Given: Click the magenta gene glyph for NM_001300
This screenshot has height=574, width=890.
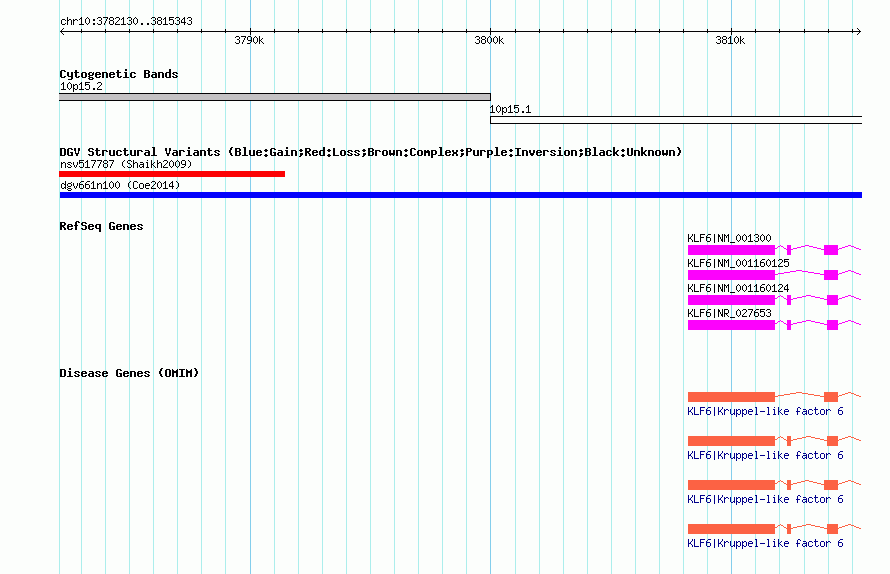Looking at the screenshot, I should (774, 250).
